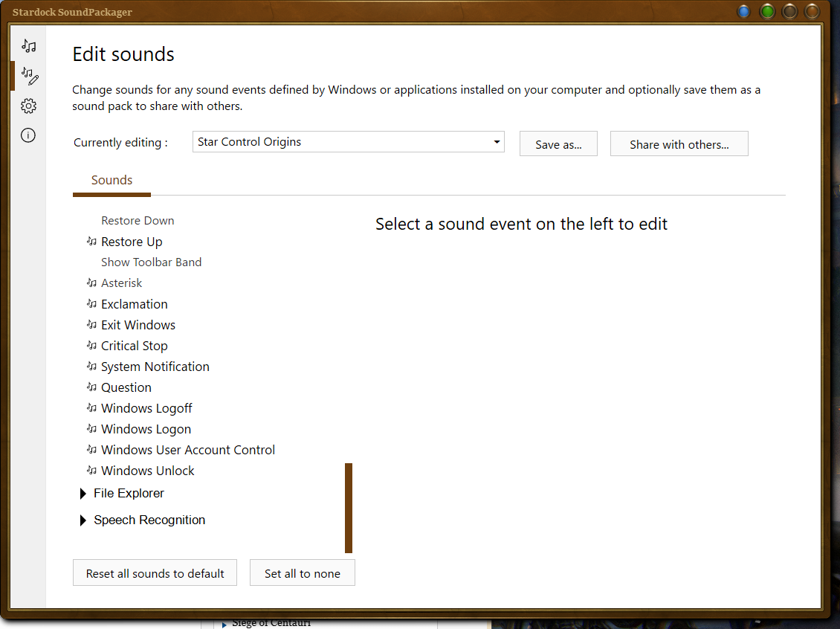The width and height of the screenshot is (840, 629).
Task: Click the brown sound list scrollbar
Action: [x=348, y=508]
